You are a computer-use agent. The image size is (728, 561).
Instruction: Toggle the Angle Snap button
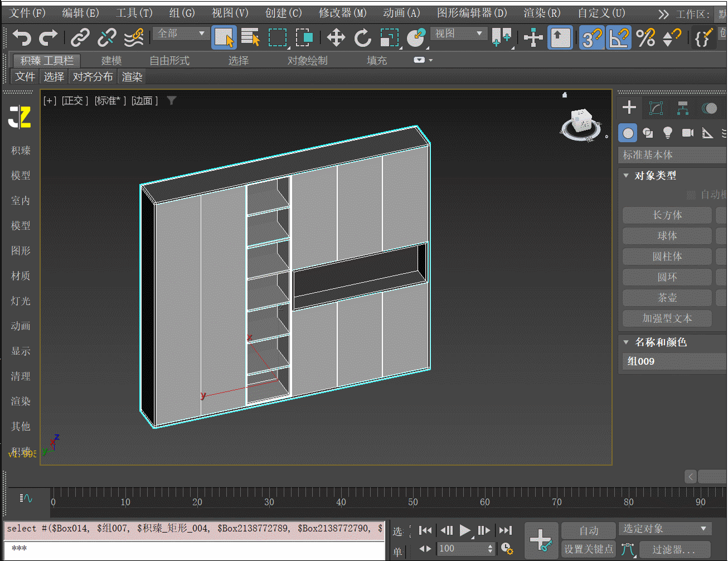619,38
